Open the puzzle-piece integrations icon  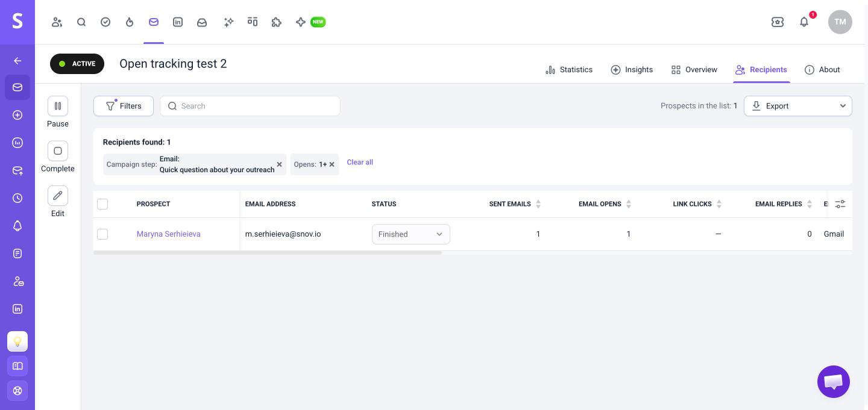(277, 22)
